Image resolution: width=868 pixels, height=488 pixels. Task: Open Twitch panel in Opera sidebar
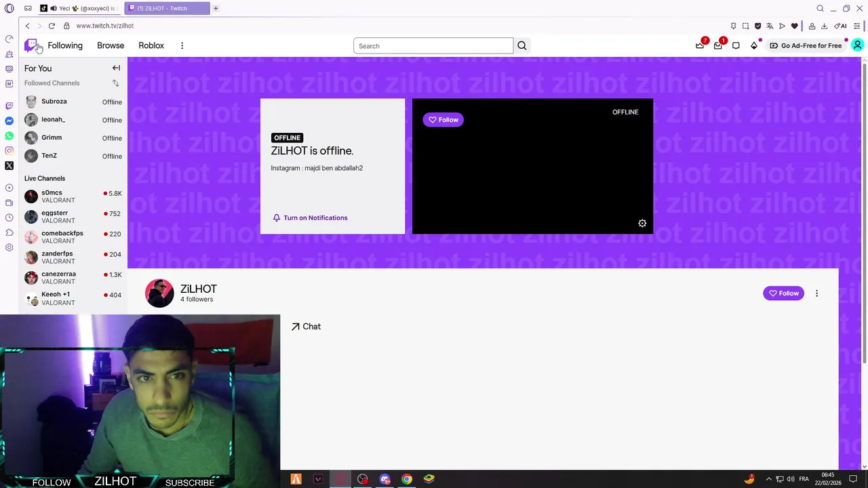click(9, 106)
